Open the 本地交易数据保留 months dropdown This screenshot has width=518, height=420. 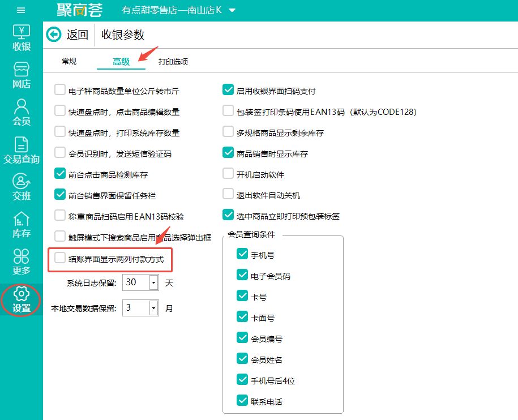click(153, 308)
